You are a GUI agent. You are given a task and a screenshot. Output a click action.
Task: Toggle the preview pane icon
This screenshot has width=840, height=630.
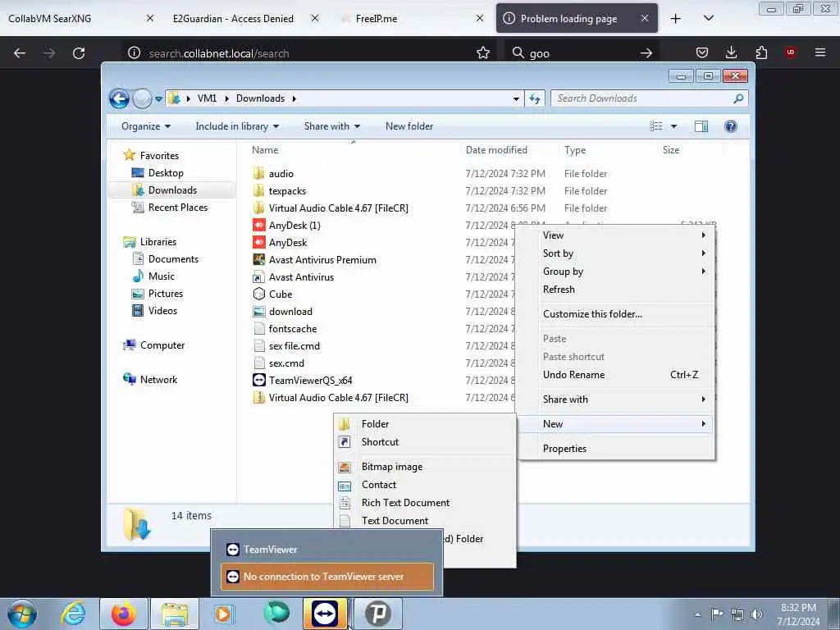tap(701, 126)
